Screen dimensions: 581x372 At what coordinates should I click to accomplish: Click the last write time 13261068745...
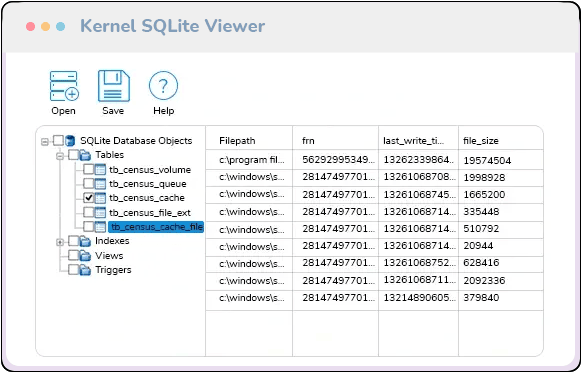pos(419,194)
